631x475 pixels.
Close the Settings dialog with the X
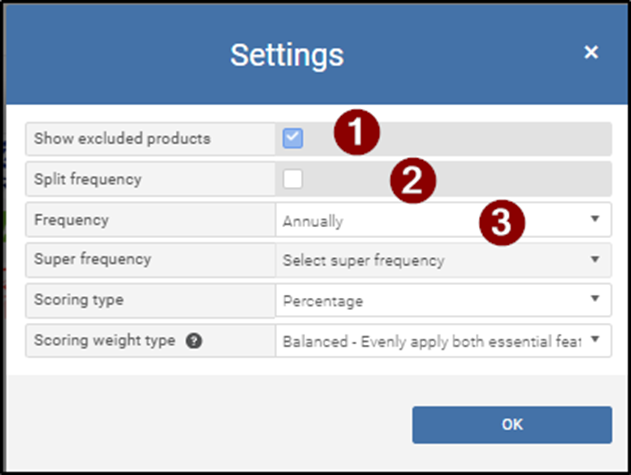[x=591, y=52]
